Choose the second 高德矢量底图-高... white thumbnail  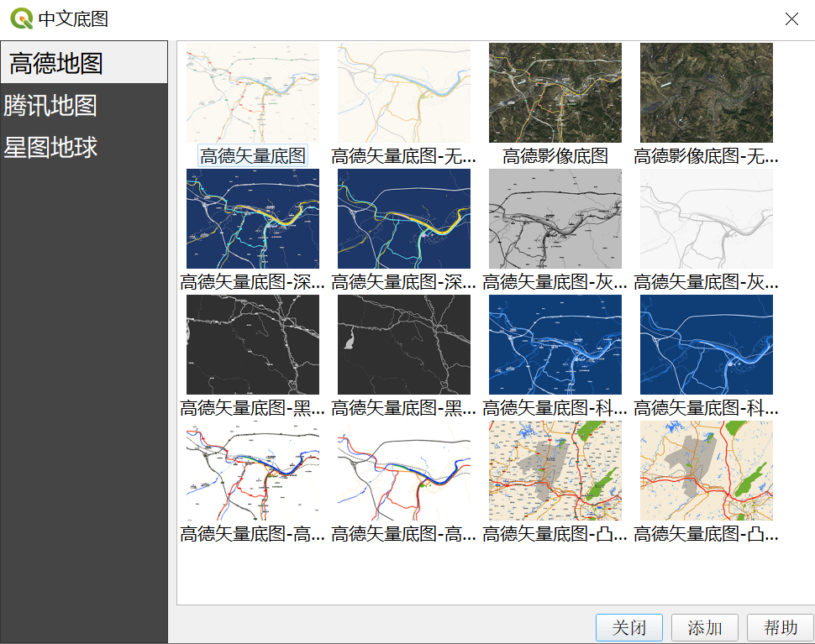404,470
